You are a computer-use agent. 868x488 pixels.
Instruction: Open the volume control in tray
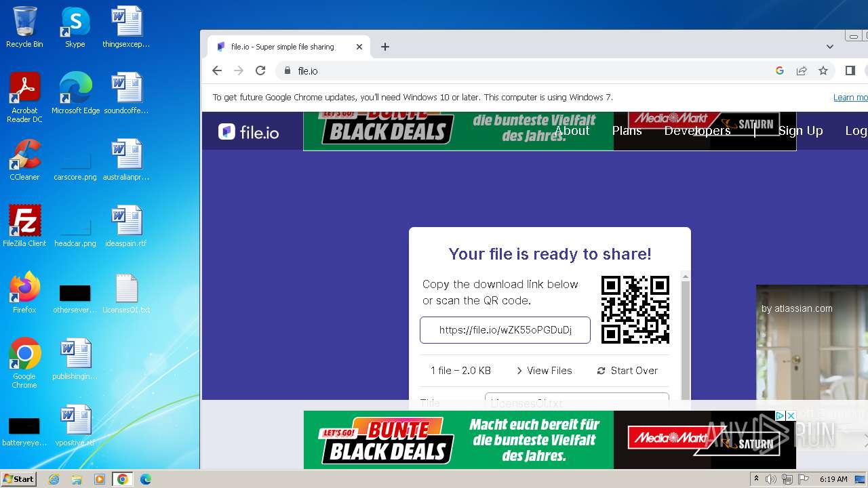click(771, 479)
